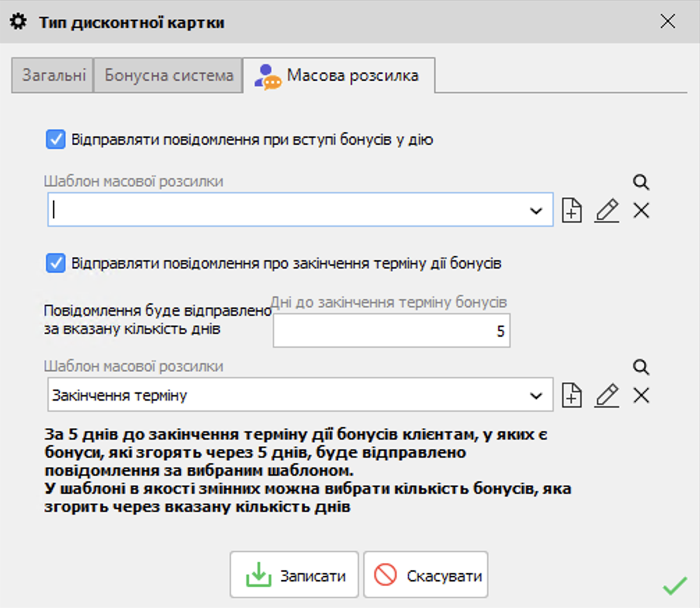Edit template of the empty first template field
Viewport: 700px width, 608px height.
pyautogui.click(x=607, y=210)
